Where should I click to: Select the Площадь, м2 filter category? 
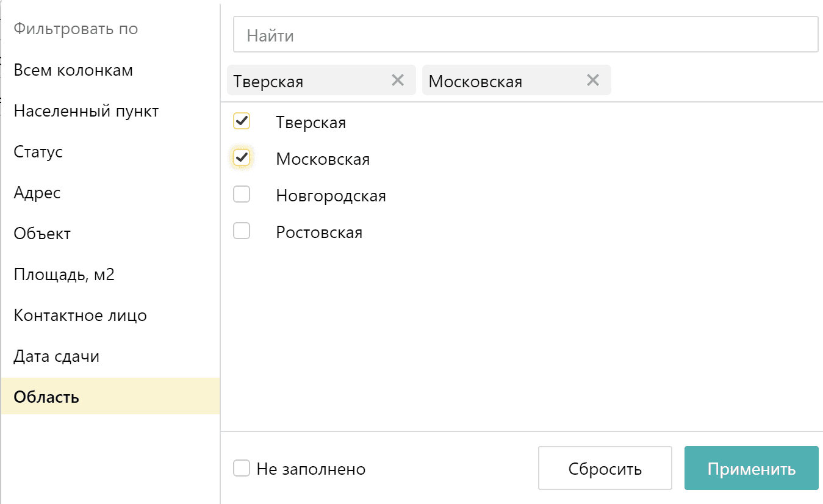[63, 275]
